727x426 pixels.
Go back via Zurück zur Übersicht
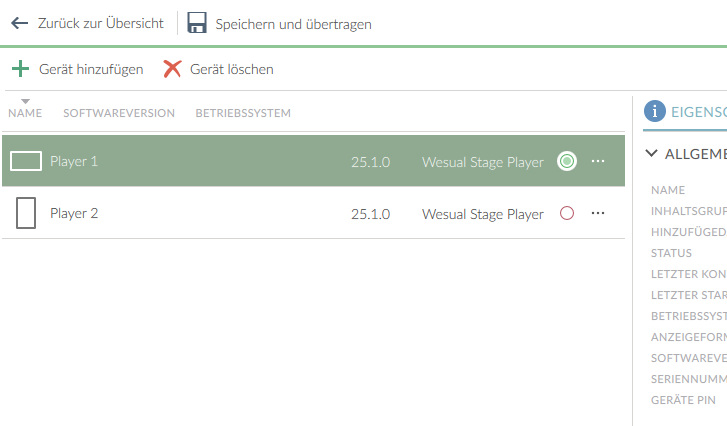click(101, 23)
